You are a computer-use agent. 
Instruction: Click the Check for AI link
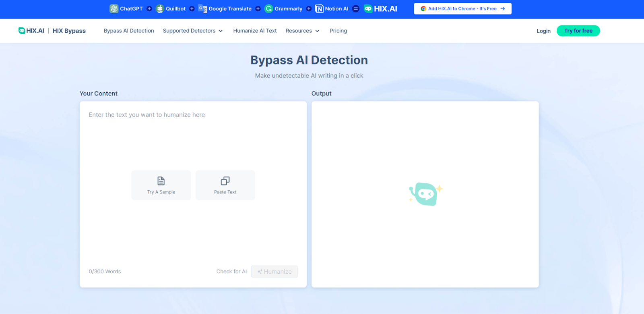231,272
